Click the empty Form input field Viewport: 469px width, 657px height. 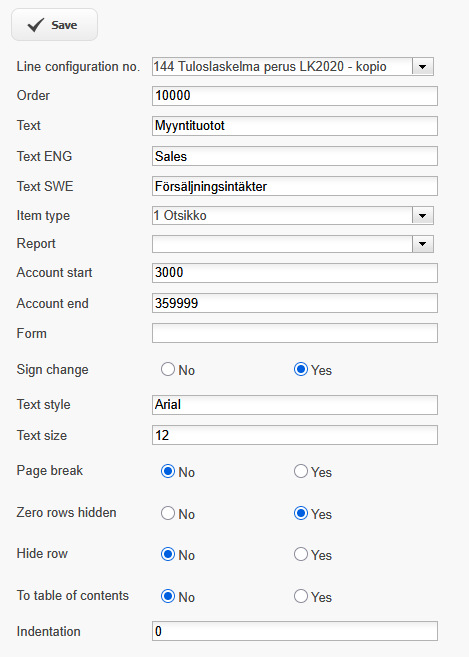point(295,333)
